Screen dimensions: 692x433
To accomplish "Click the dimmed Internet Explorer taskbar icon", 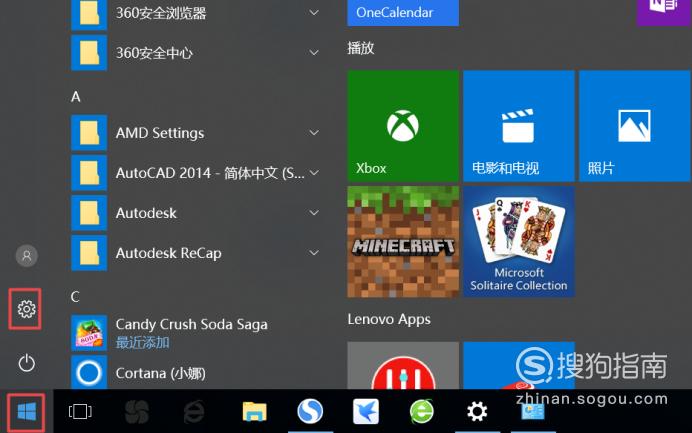I will pyautogui.click(x=194, y=411).
